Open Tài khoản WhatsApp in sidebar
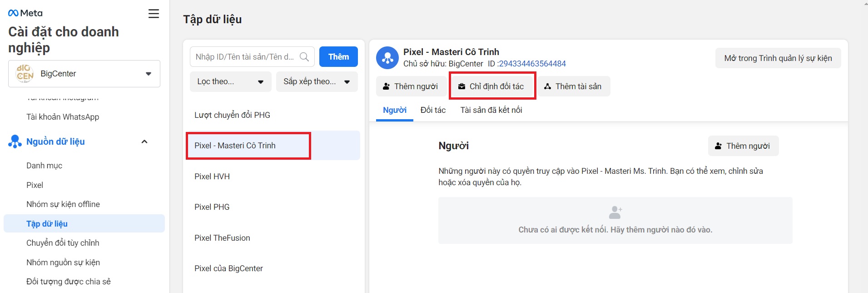This screenshot has height=293, width=868. pos(63,117)
